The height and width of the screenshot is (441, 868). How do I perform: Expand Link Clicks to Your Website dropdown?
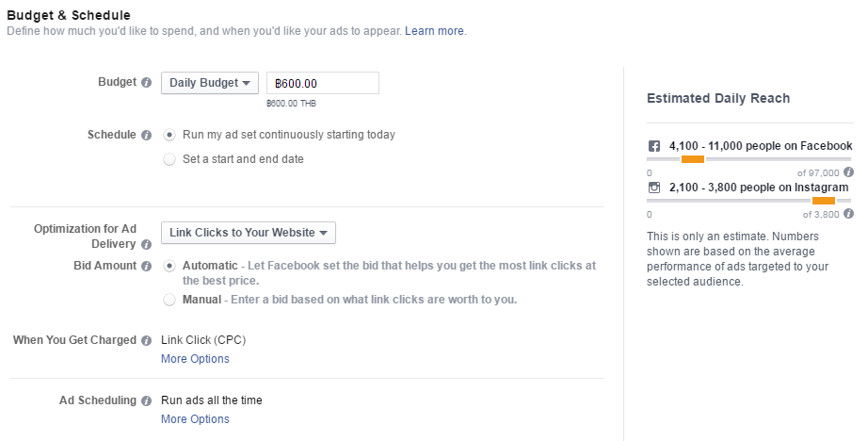click(249, 233)
